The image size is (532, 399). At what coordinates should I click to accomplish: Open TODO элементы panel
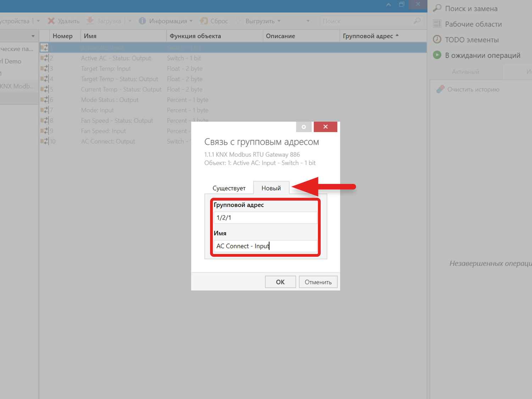471,40
